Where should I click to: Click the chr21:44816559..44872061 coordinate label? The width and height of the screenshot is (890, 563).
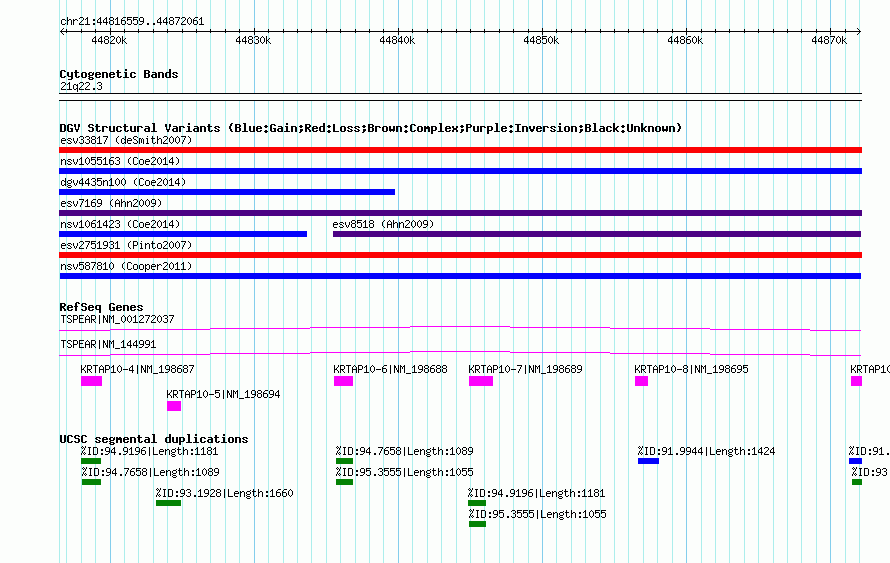132,21
